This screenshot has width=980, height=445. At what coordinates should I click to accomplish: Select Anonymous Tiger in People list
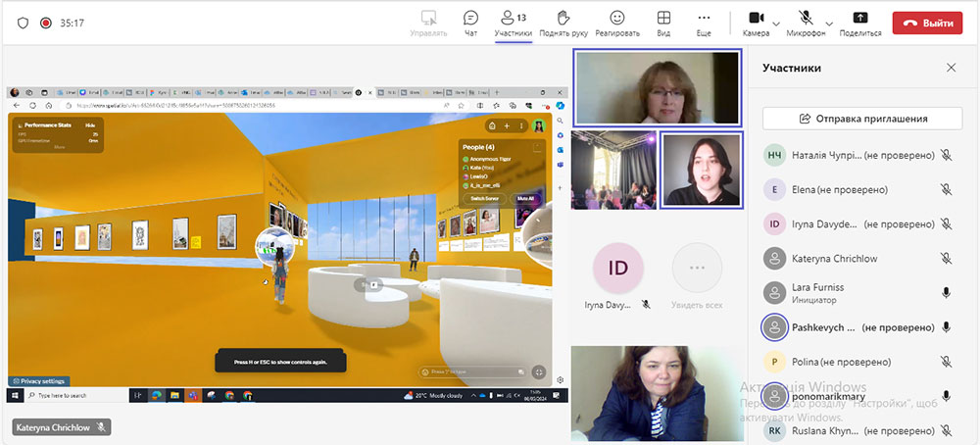coord(486,160)
